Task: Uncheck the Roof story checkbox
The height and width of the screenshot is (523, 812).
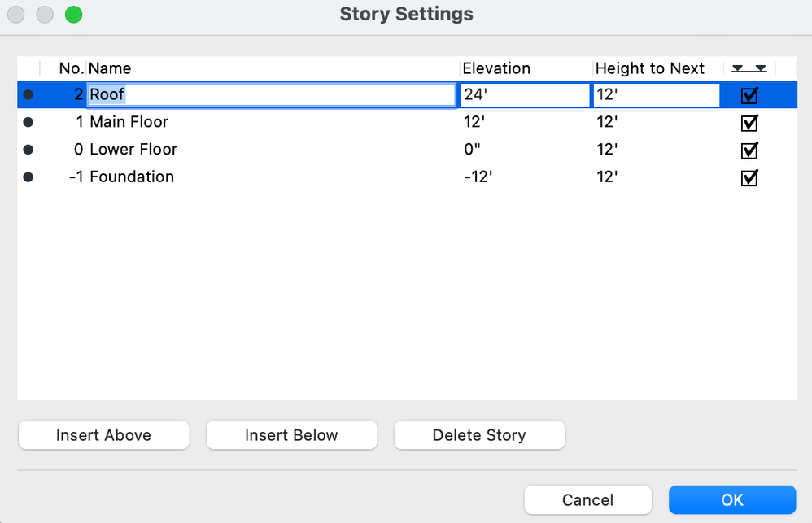Action: pos(749,96)
